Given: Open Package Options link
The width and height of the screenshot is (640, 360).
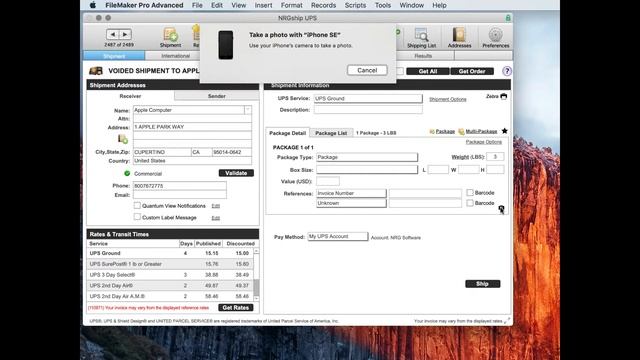Looking at the screenshot, I should [484, 142].
